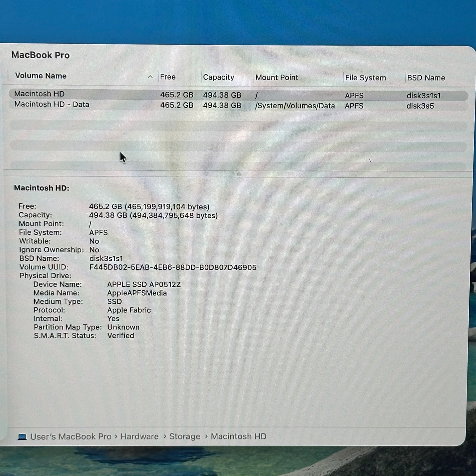This screenshot has height=476, width=476.
Task: Select the Macintosh HD - Data volume row
Action: (239, 105)
